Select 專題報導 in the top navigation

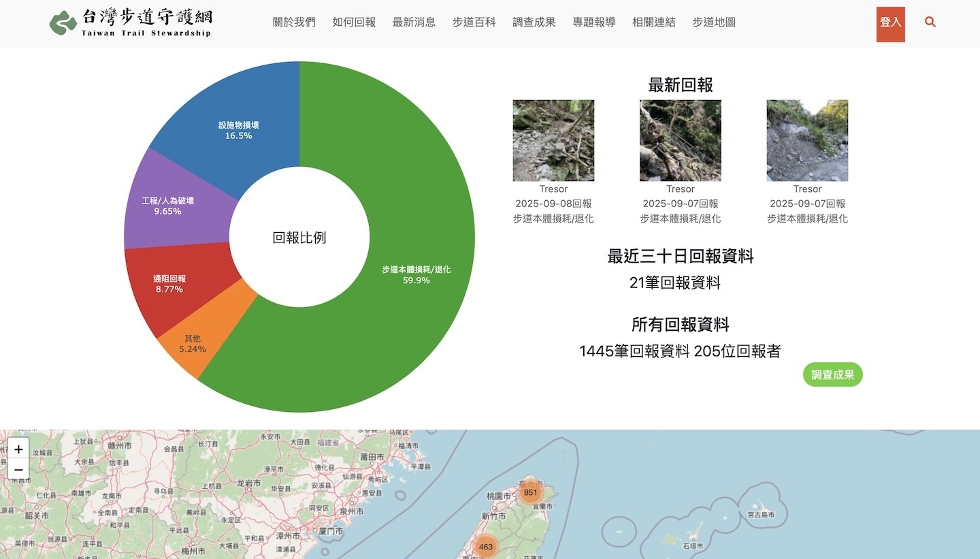tap(593, 22)
